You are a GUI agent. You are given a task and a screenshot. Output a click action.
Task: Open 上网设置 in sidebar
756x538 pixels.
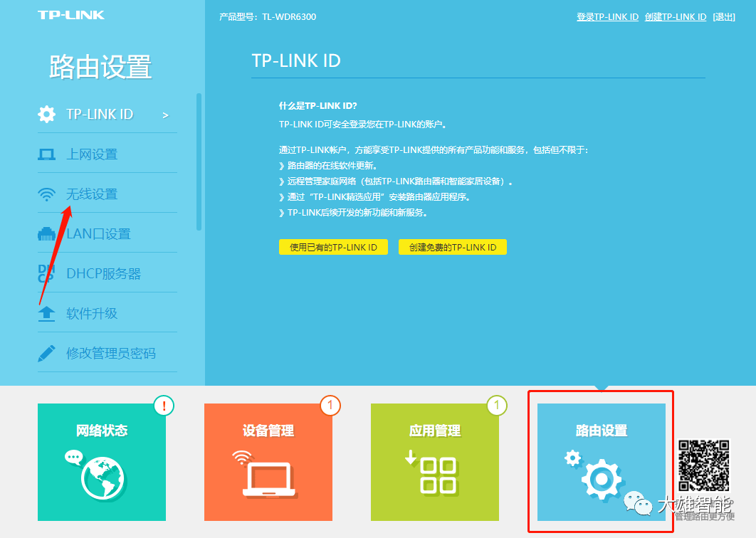107,154
